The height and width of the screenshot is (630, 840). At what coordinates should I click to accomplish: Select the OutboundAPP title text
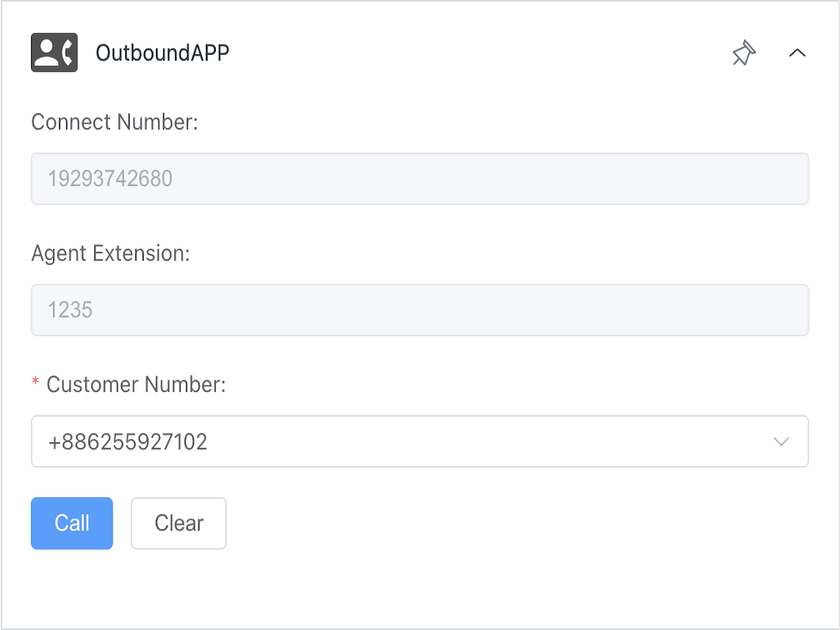point(162,52)
